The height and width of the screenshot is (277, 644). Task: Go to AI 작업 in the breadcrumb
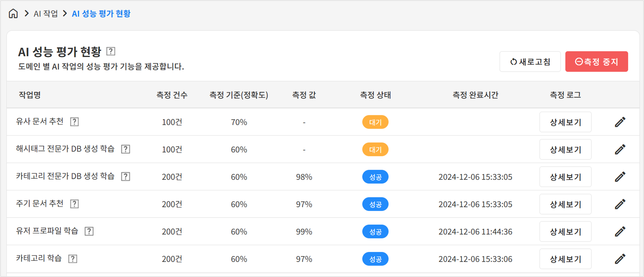46,14
